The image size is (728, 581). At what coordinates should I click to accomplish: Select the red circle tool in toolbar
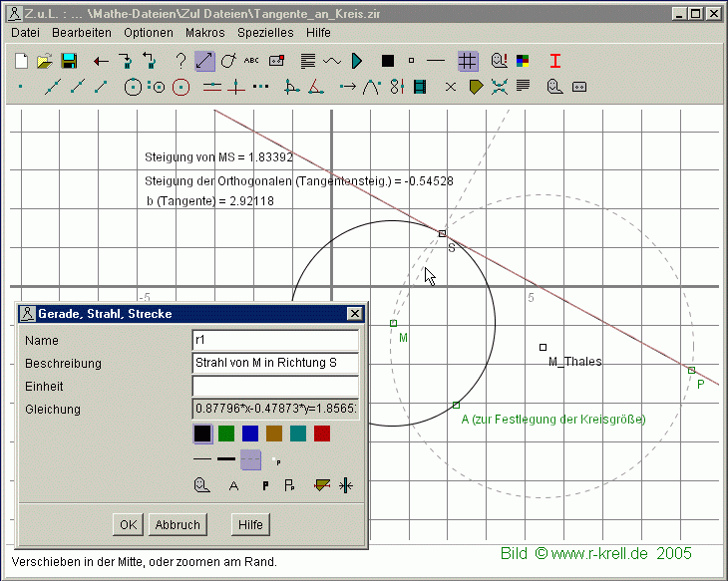click(x=181, y=87)
